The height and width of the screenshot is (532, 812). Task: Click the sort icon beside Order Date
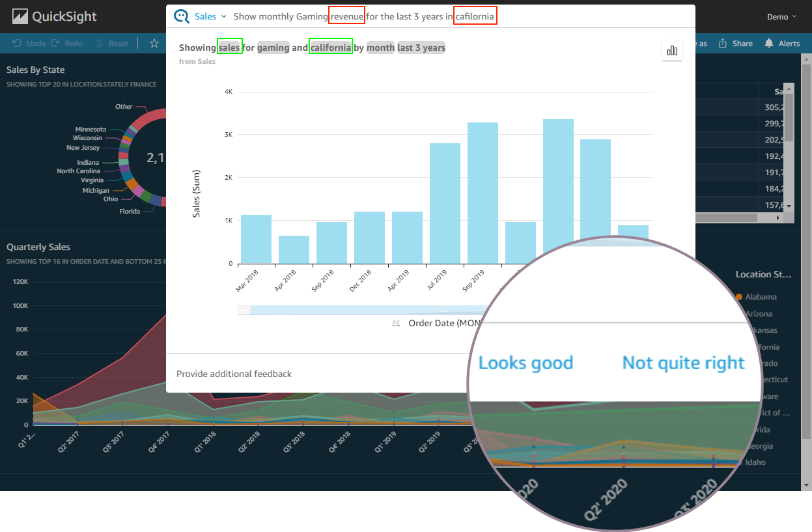396,324
